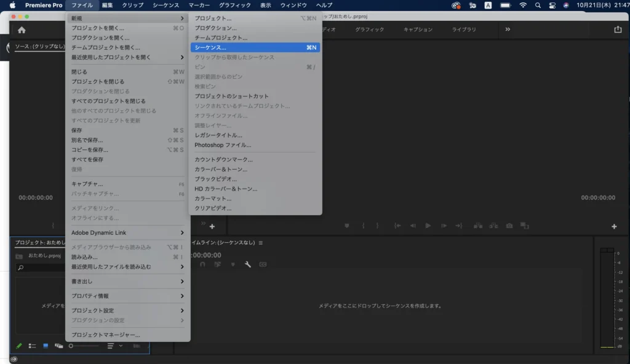The image size is (630, 364).
Task: Click the Share export icon top right
Action: 618,30
